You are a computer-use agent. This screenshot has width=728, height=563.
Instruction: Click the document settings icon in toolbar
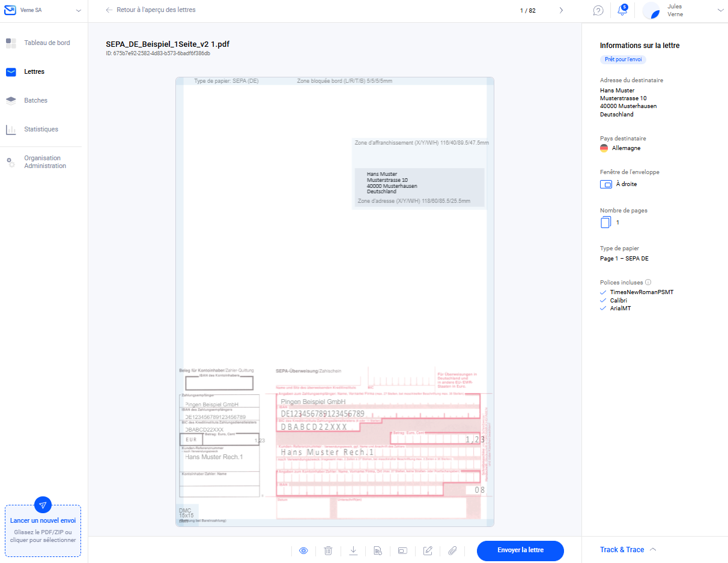(x=378, y=550)
